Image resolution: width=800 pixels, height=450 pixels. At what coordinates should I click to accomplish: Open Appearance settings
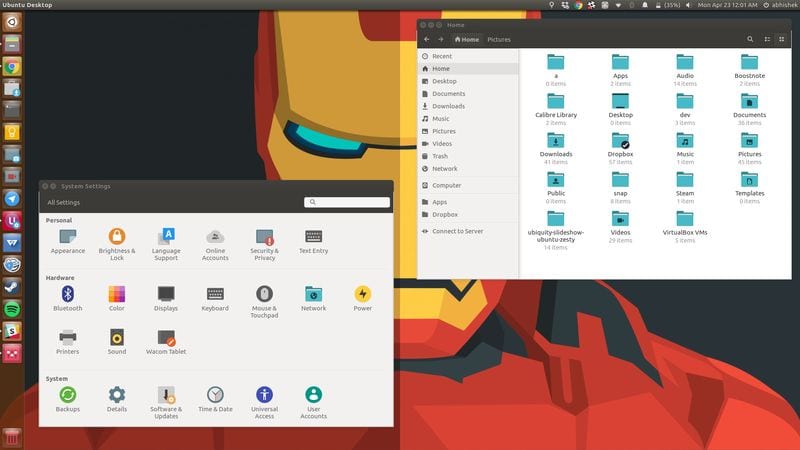68,241
